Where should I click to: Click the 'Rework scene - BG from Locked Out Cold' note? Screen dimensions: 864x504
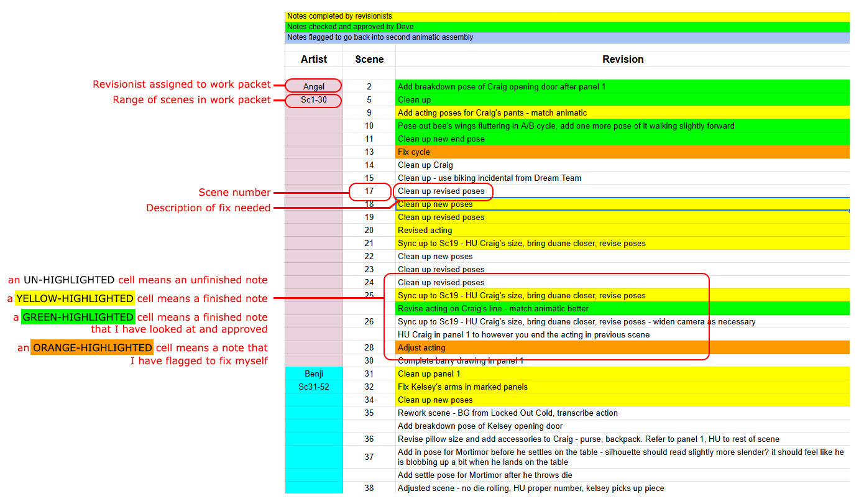pyautogui.click(x=623, y=413)
